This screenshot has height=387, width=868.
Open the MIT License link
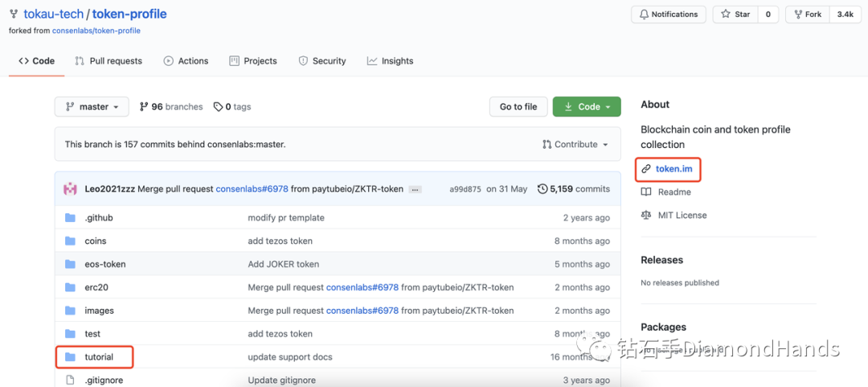coord(682,216)
